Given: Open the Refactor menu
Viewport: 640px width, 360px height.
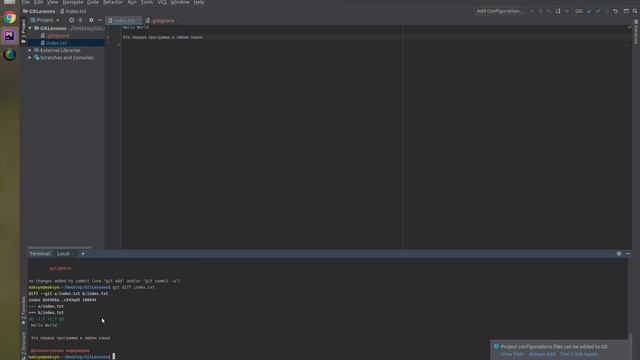Looking at the screenshot, I should tap(113, 2).
